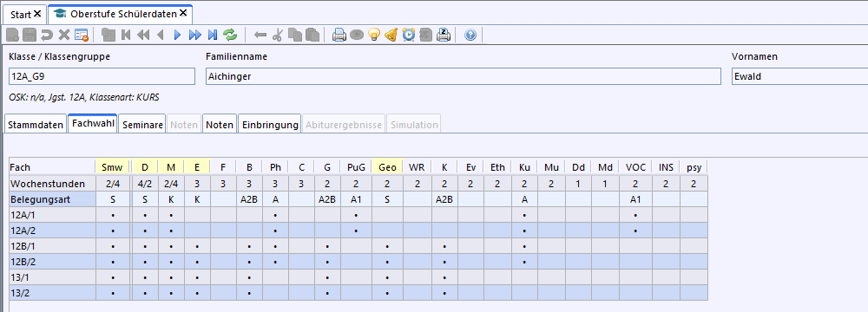The image size is (868, 312).
Task: Click Belegungsart cell A2B in the B column
Action: pos(249,199)
